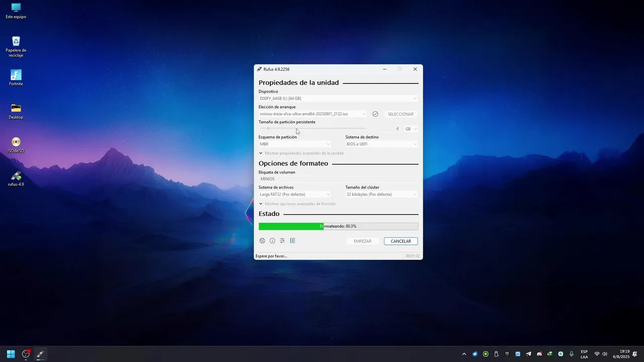Screen dimensions: 644x362
Task: Open the Wi-Fi network tray icon
Action: point(597,354)
